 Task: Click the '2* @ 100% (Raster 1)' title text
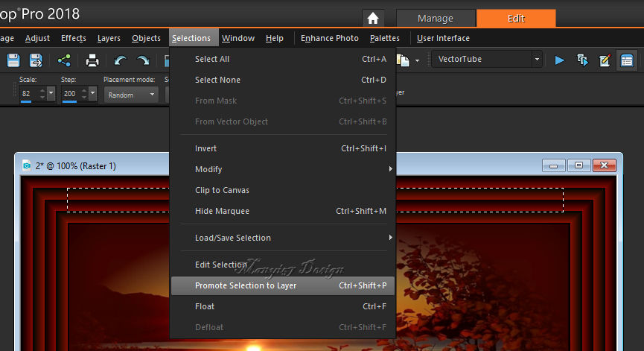pyautogui.click(x=76, y=166)
